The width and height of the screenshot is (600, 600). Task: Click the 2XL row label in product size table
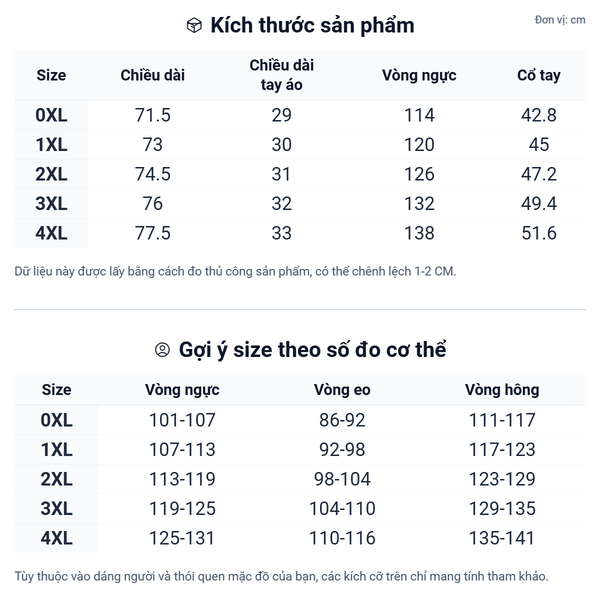tap(51, 174)
